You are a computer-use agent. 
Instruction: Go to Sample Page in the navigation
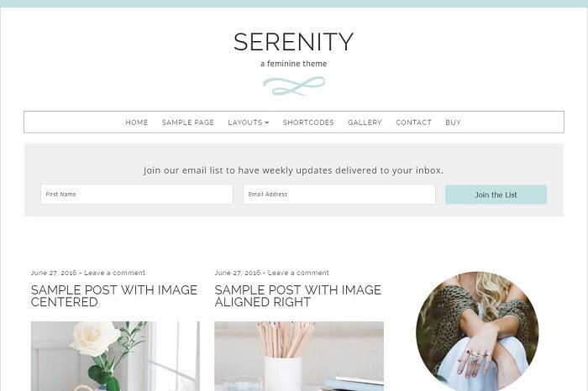point(188,123)
